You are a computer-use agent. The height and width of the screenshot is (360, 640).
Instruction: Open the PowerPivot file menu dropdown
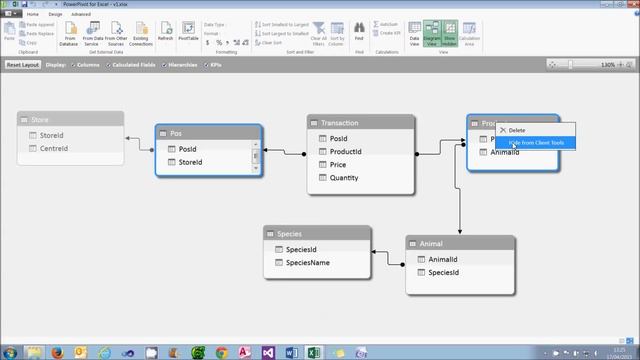[11, 14]
